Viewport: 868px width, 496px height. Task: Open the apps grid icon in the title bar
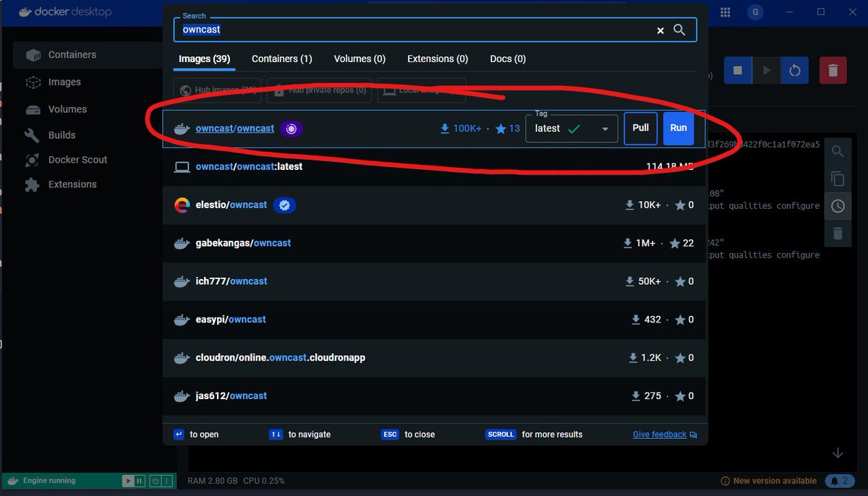(x=726, y=12)
